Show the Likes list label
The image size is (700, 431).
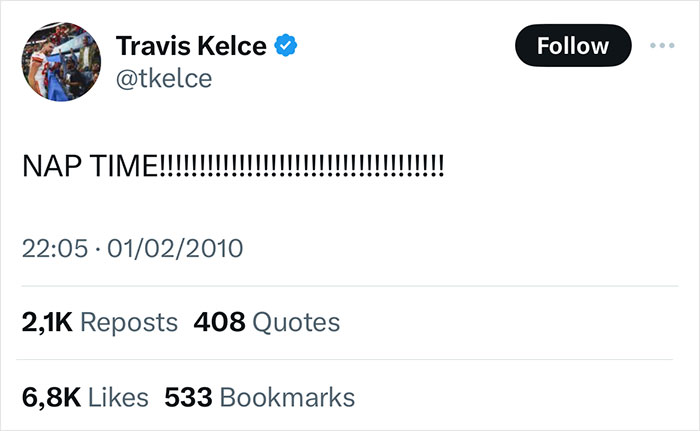pos(118,396)
